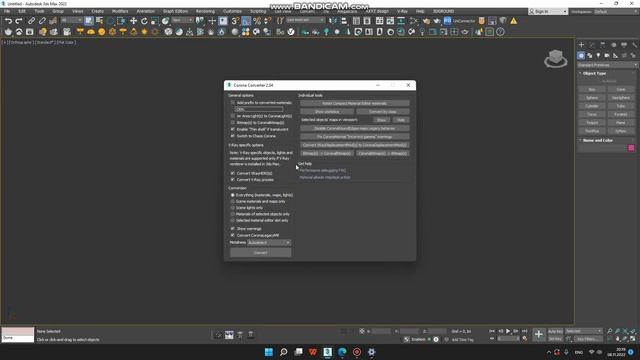Activate the Select and Scale tool
Screen dimensions: 640x360
(x=154, y=21)
